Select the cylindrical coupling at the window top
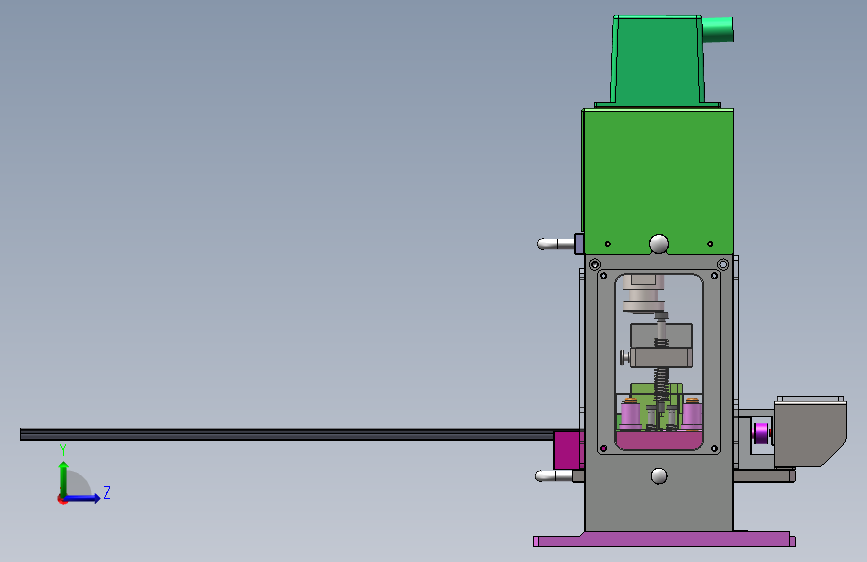 [643, 294]
